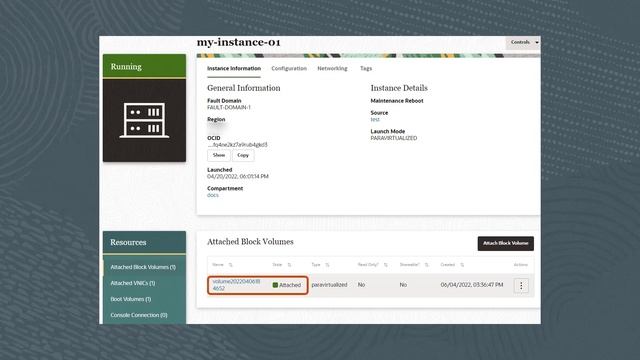Image resolution: width=640 pixels, height=360 pixels.
Task: Open the Source link in Instance Details
Action: 375,120
